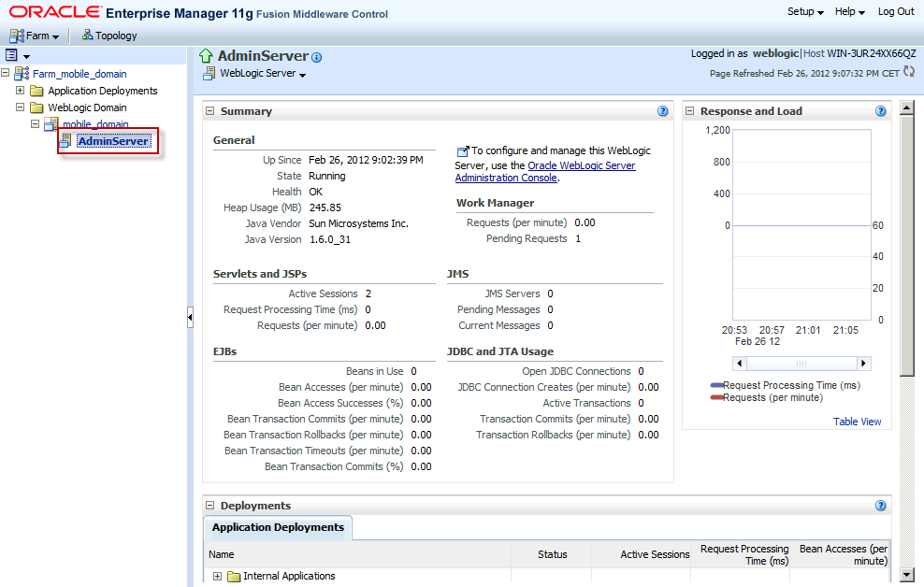The height and width of the screenshot is (587, 924).
Task: Open the navigation pane view dropdown
Action: point(26,56)
